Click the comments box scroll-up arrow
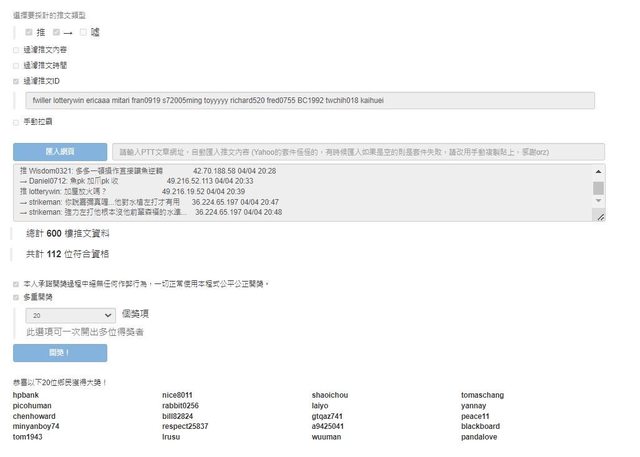This screenshot has width=640, height=457. point(599,172)
